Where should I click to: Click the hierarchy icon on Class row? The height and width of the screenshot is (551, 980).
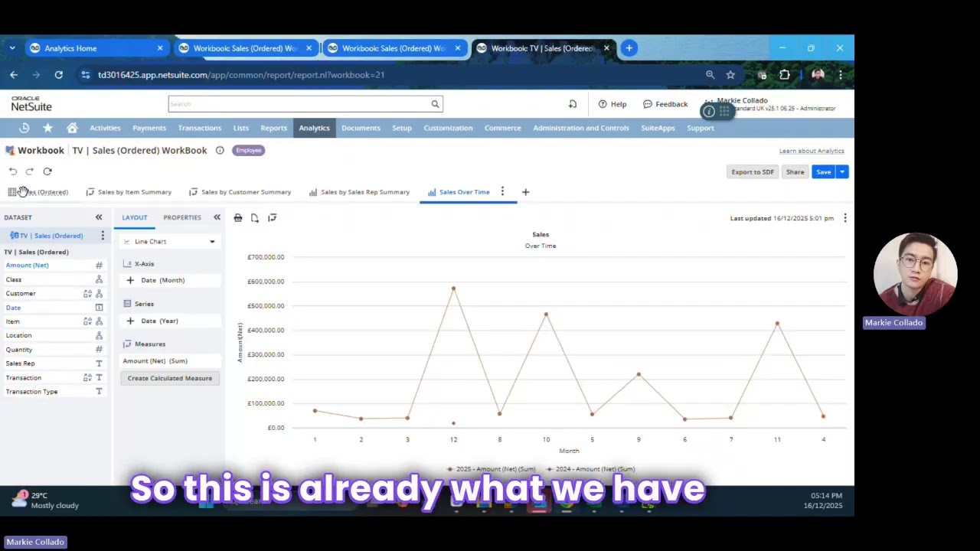click(x=99, y=279)
